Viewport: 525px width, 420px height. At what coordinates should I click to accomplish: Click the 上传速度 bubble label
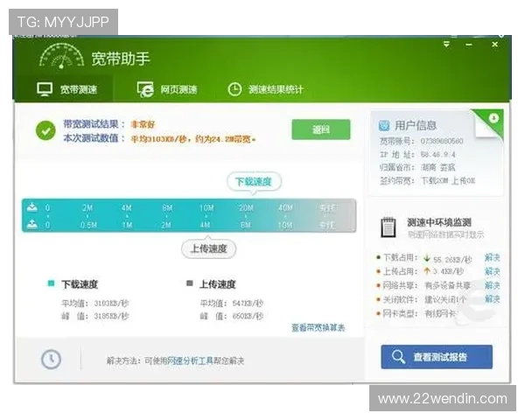coord(208,248)
